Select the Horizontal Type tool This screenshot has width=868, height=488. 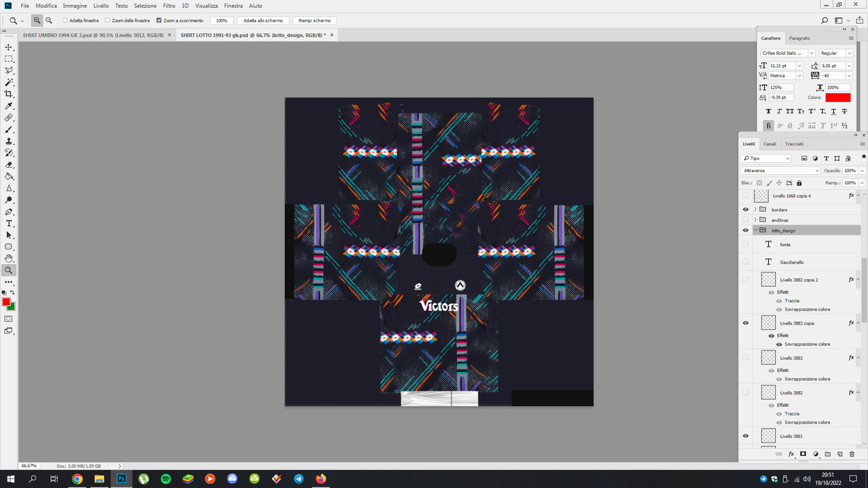9,223
